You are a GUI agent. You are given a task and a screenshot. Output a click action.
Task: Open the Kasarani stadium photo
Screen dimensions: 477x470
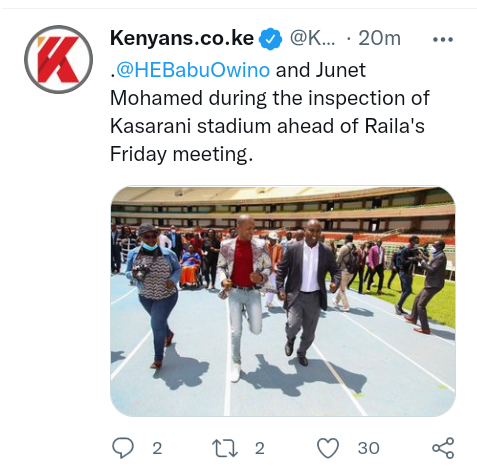tap(283, 301)
